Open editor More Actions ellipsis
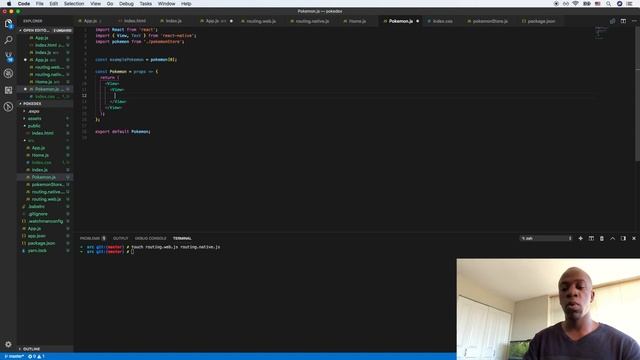 [634, 21]
